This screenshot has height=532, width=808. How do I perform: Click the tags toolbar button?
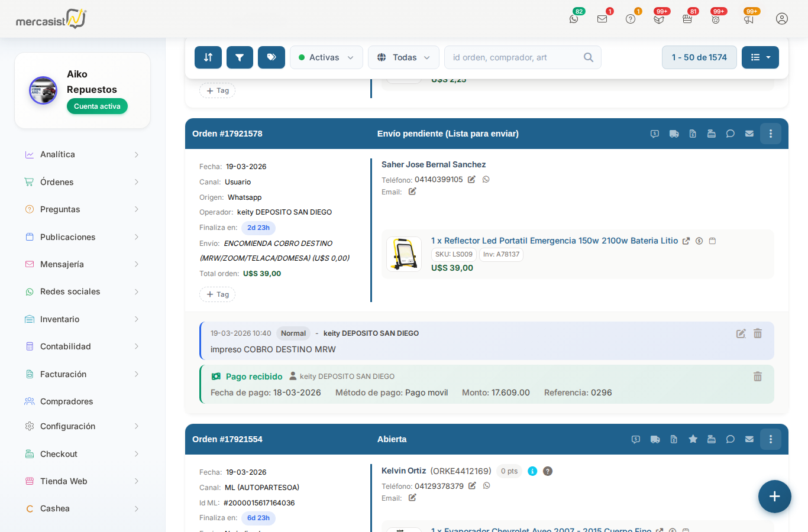click(272, 57)
